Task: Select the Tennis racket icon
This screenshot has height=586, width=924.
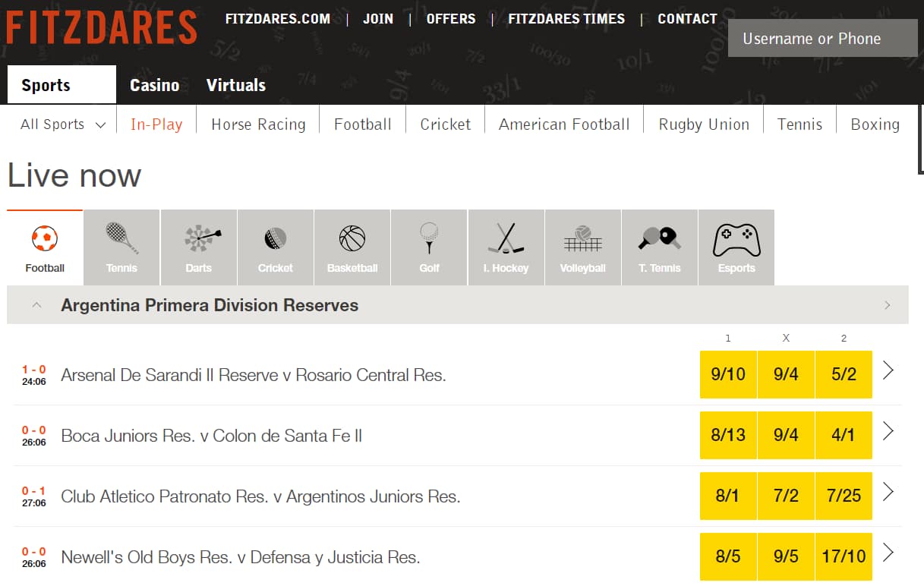Action: click(121, 238)
